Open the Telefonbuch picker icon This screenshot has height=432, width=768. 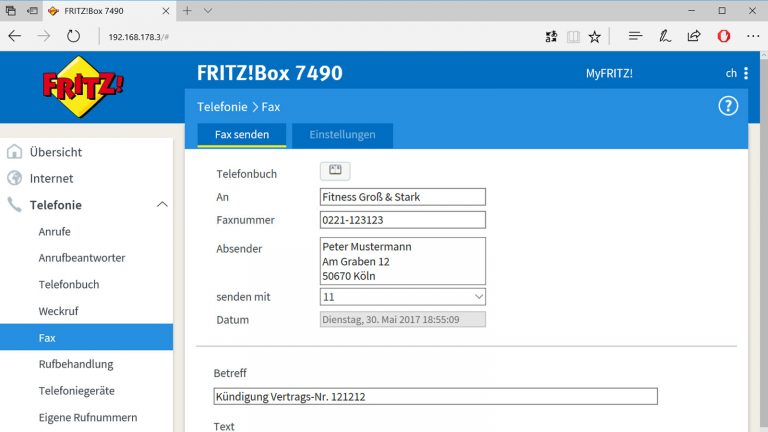[x=335, y=171]
